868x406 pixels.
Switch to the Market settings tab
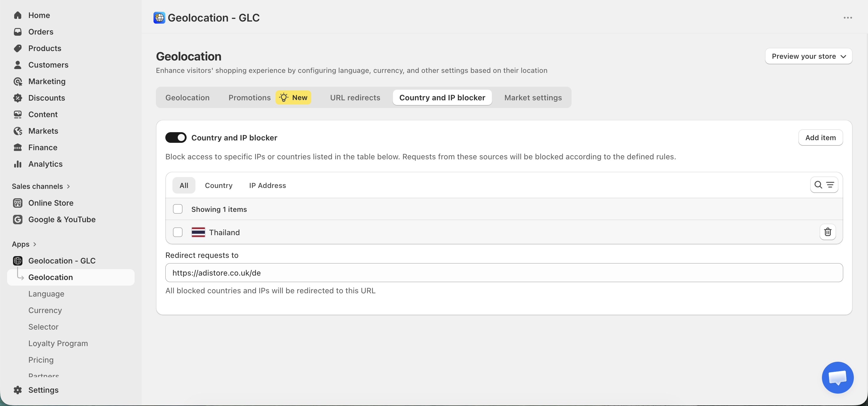tap(533, 97)
